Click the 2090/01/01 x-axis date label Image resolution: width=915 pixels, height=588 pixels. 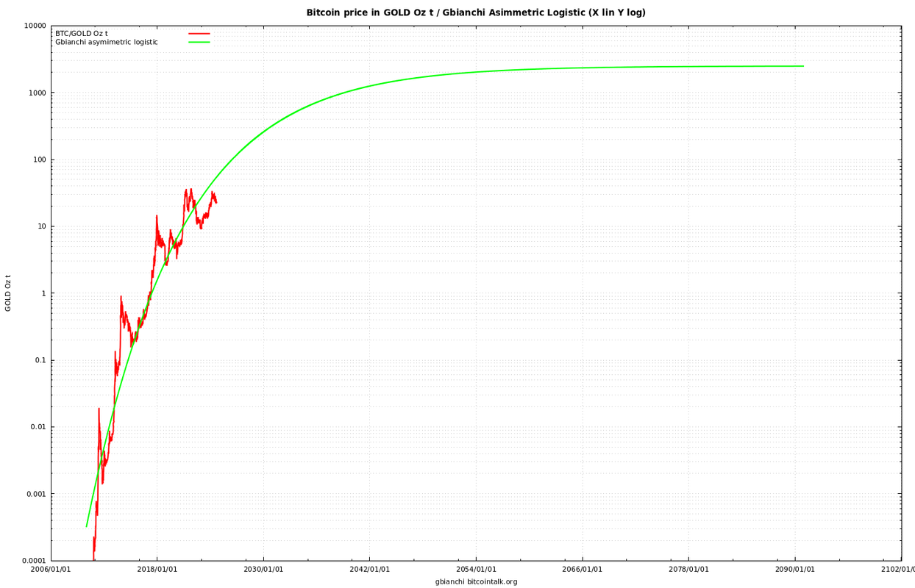pyautogui.click(x=795, y=570)
